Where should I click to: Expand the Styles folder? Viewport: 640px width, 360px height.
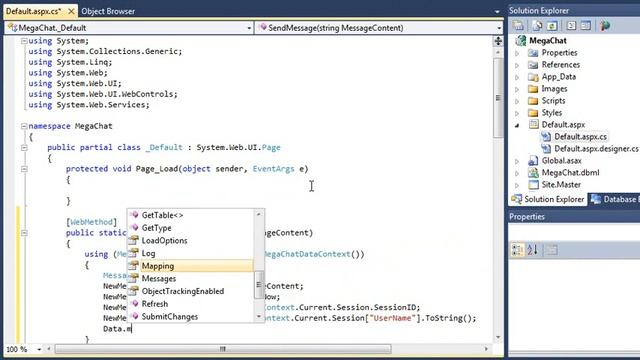[517, 113]
